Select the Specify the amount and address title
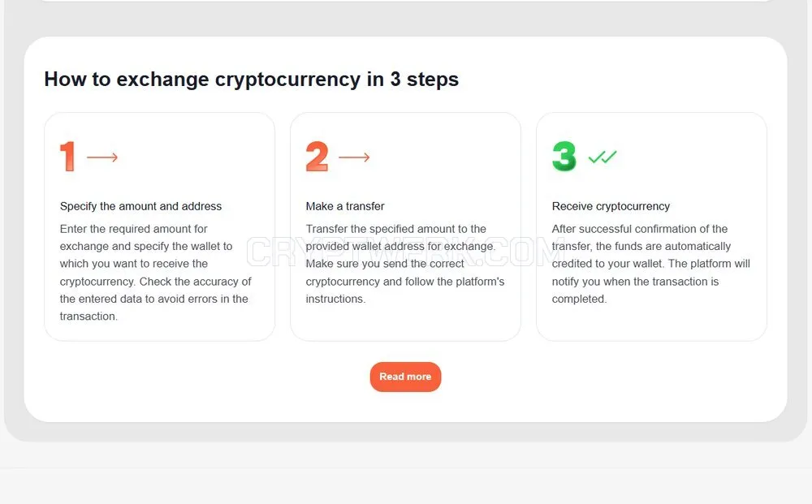Screen dimensions: 812x504 coord(140,206)
